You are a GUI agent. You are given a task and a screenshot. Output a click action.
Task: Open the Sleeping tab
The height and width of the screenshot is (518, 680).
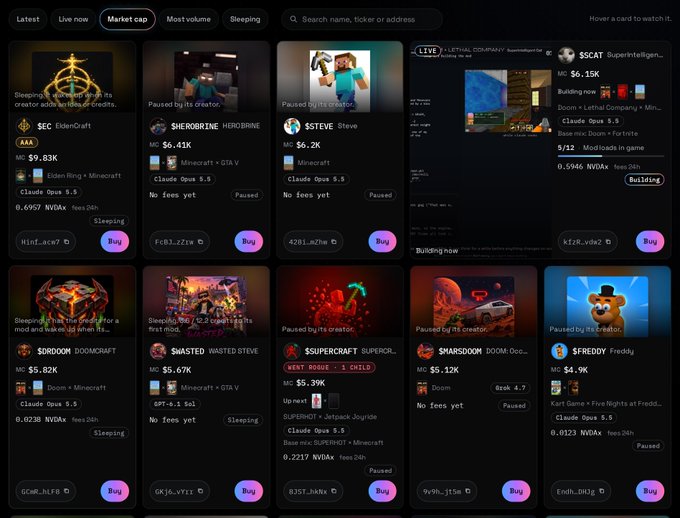click(245, 19)
